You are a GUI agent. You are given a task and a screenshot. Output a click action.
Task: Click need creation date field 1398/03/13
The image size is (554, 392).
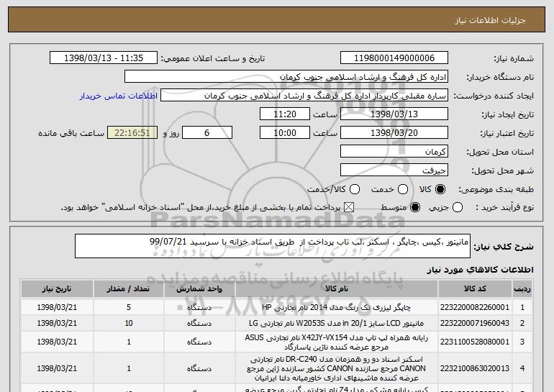tap(394, 114)
